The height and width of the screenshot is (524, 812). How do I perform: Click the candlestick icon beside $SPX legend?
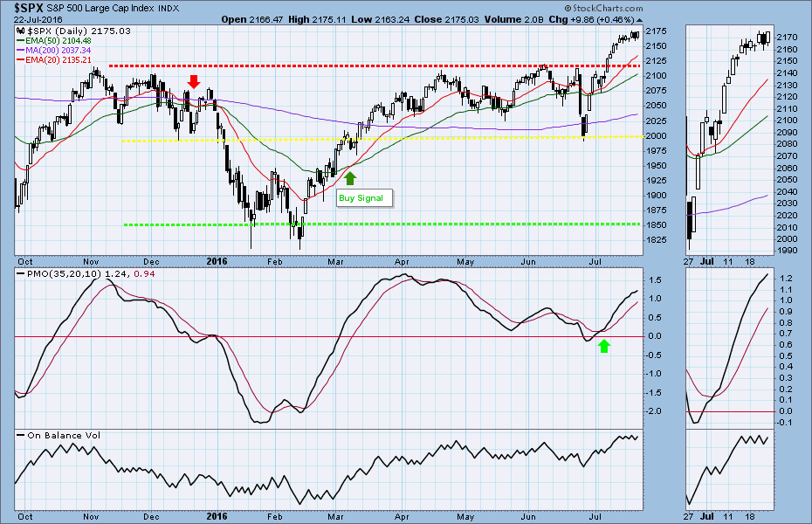pyautogui.click(x=22, y=31)
